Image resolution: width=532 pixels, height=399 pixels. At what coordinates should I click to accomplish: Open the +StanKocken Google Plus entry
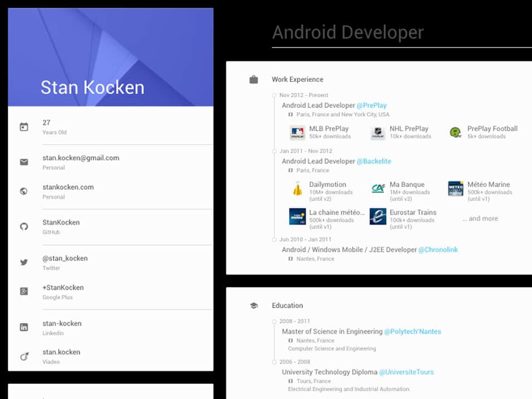pos(63,287)
